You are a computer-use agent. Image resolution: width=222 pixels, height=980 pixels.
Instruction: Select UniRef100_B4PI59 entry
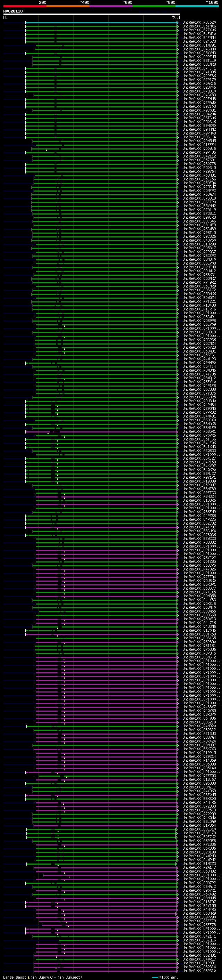click(x=199, y=462)
